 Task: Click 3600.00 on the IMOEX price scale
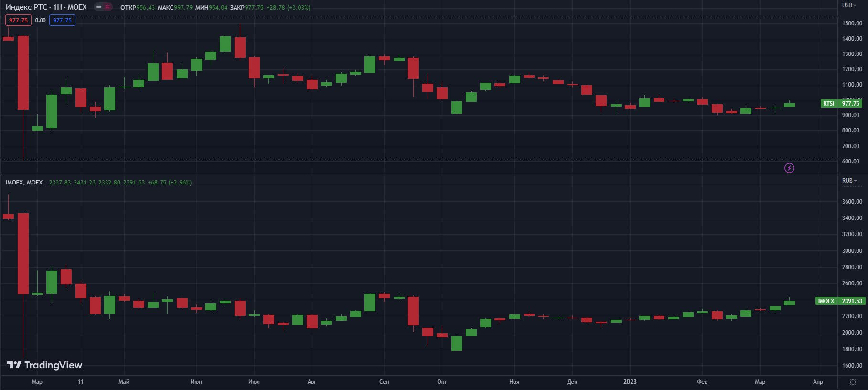[852, 202]
